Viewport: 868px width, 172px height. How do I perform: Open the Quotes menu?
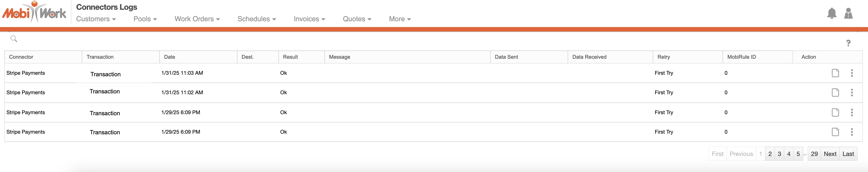click(357, 19)
